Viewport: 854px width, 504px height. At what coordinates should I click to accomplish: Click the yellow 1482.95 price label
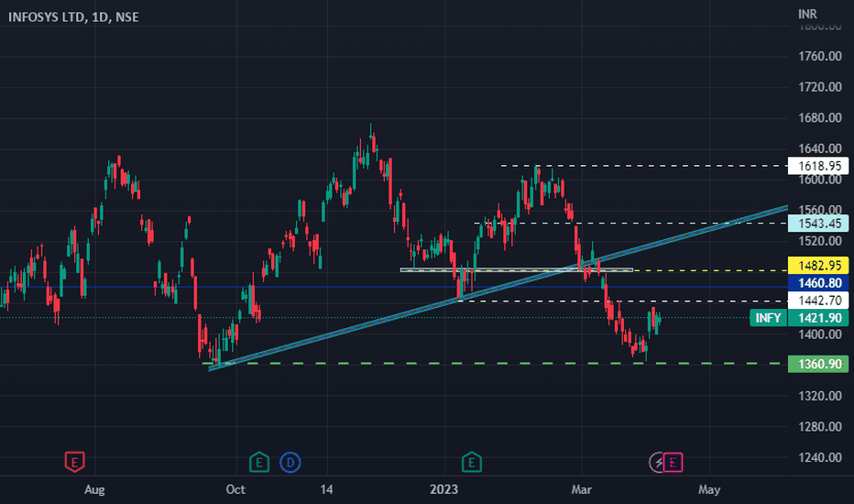(x=818, y=266)
